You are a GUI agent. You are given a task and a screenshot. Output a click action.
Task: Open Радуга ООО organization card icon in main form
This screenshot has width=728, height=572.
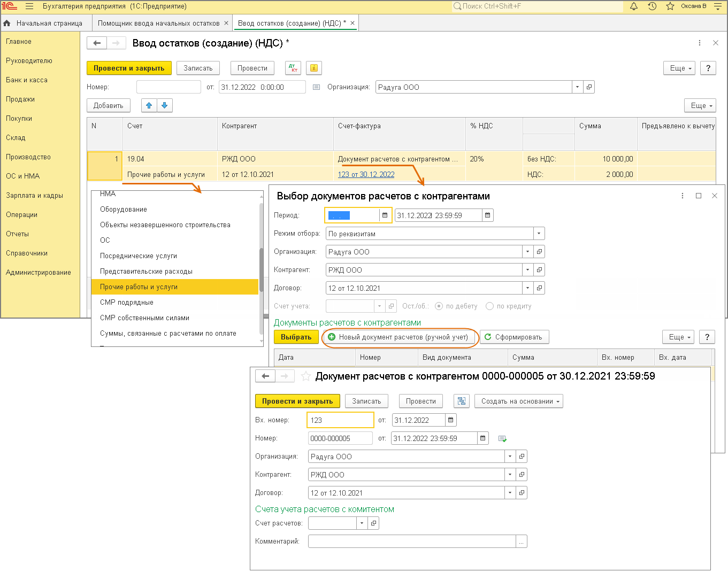pyautogui.click(x=589, y=87)
